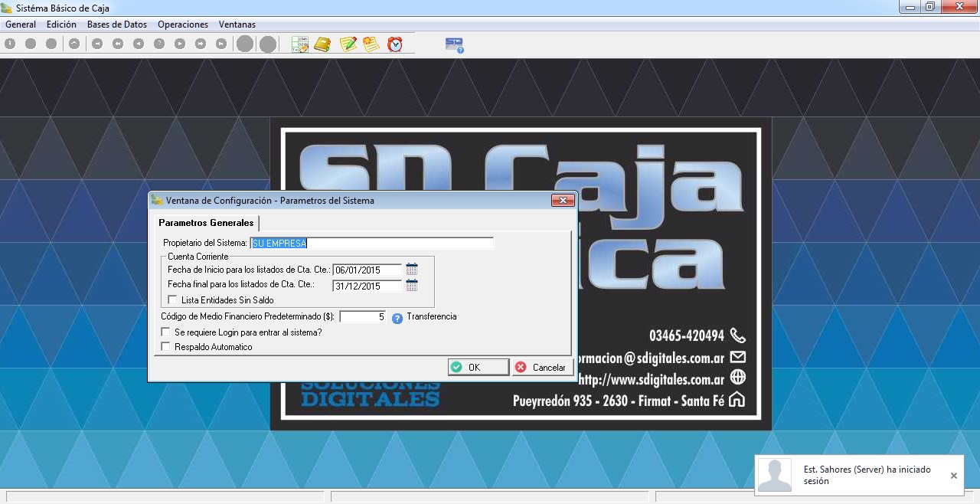Enable Lista Entidades Sin Saldo checkbox
Image resolution: width=980 pixels, height=504 pixels.
pyautogui.click(x=172, y=300)
